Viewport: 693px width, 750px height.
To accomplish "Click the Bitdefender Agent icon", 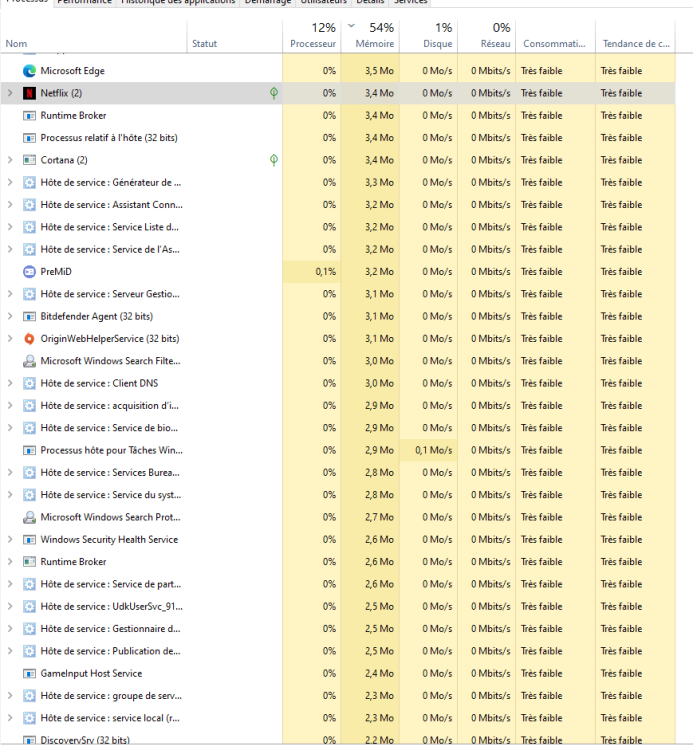I will click(x=29, y=316).
